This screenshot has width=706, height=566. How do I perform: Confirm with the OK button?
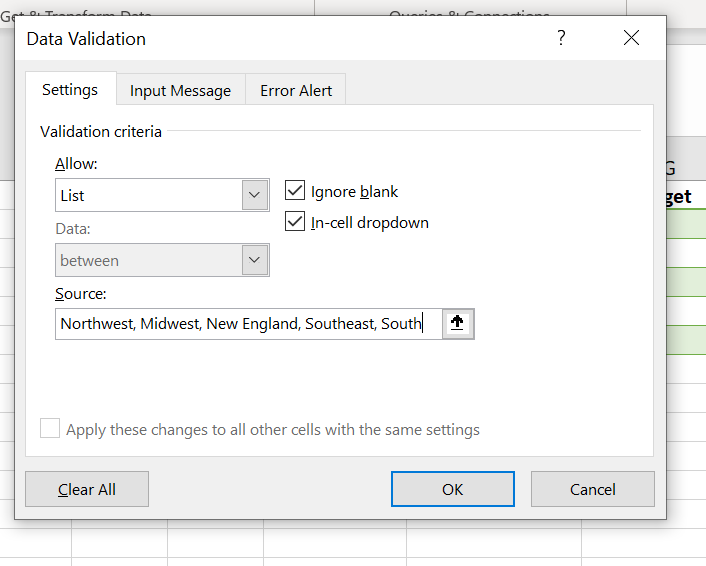point(452,489)
